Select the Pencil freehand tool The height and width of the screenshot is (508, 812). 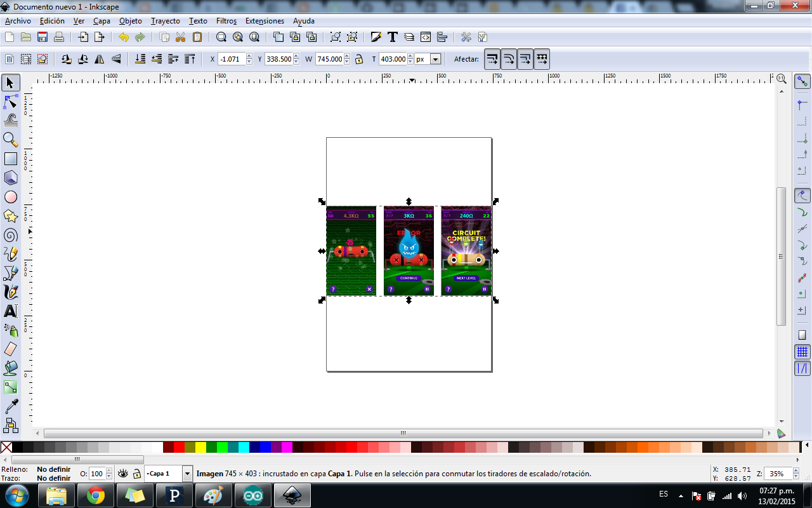pyautogui.click(x=11, y=254)
